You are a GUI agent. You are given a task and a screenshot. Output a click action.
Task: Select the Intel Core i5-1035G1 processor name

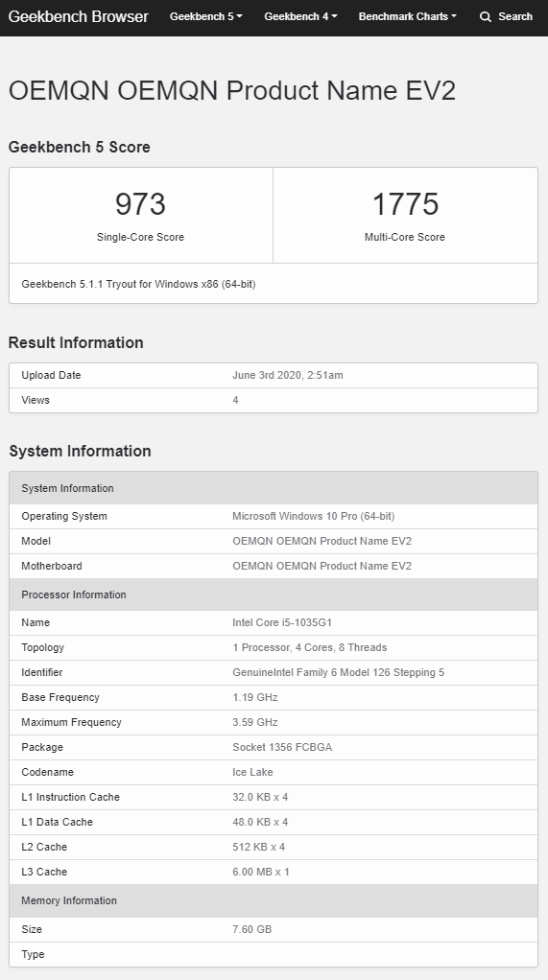click(x=282, y=622)
